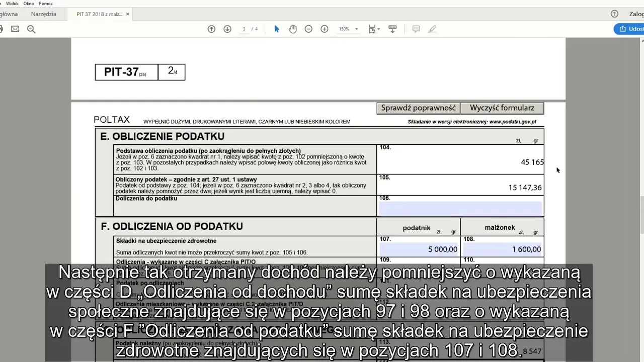The width and height of the screenshot is (644, 362).
Task: Click the fit-to-width toolbar icon
Action: [372, 29]
